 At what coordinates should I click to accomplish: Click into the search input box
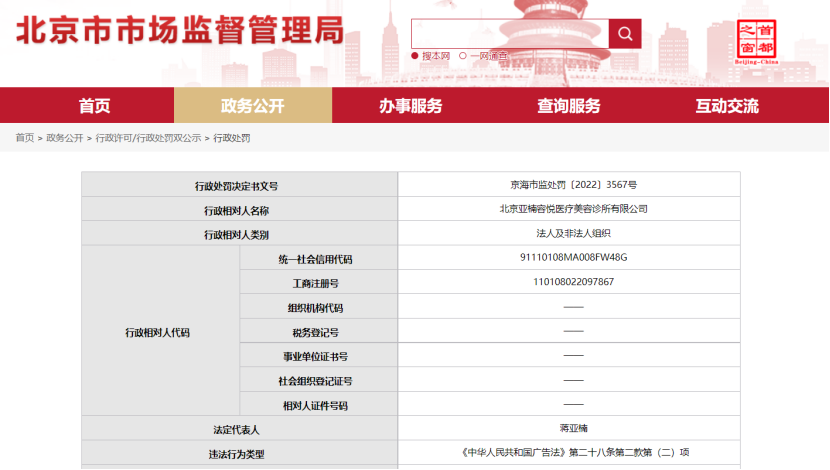point(509,34)
